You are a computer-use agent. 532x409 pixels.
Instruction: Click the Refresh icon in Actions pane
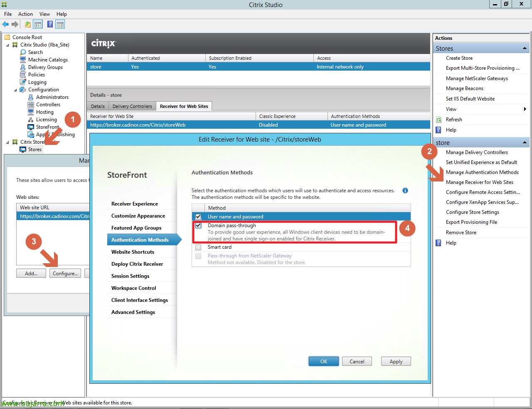click(x=439, y=120)
